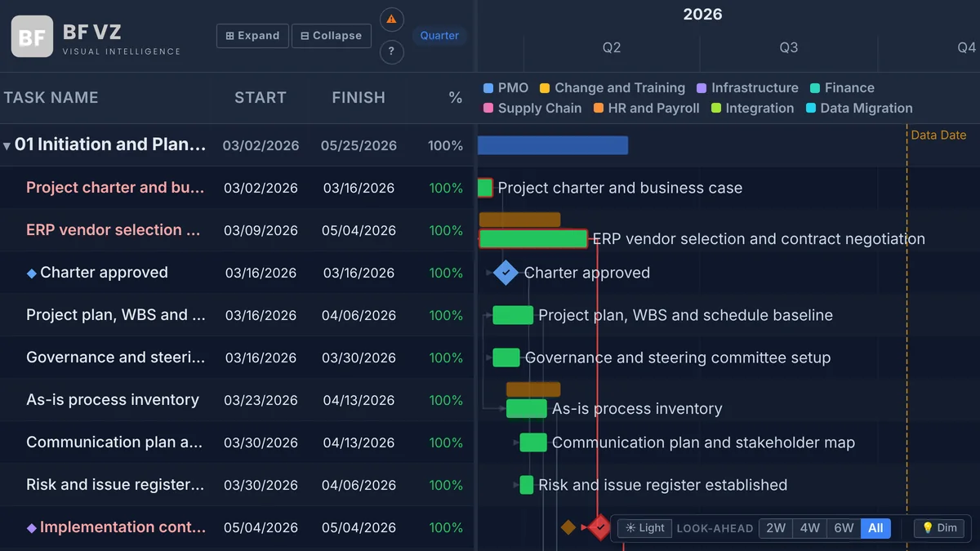
Task: Select the Q3 timeline header
Action: pyautogui.click(x=789, y=47)
